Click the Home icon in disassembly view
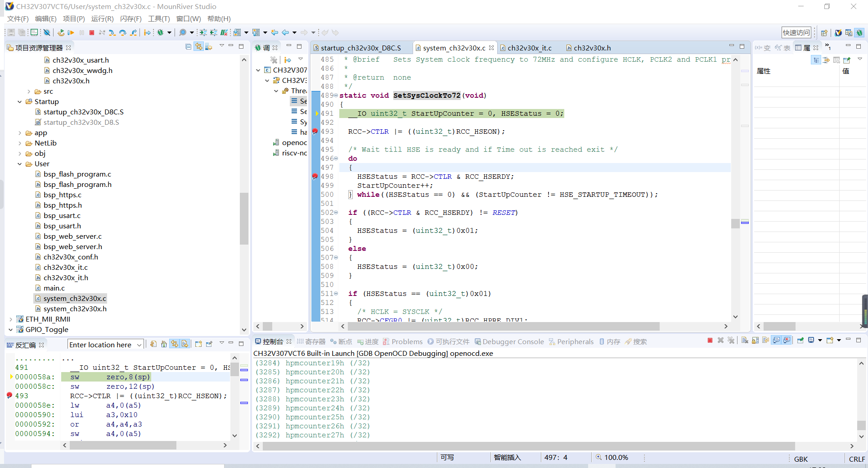This screenshot has width=868, height=468. (164, 344)
